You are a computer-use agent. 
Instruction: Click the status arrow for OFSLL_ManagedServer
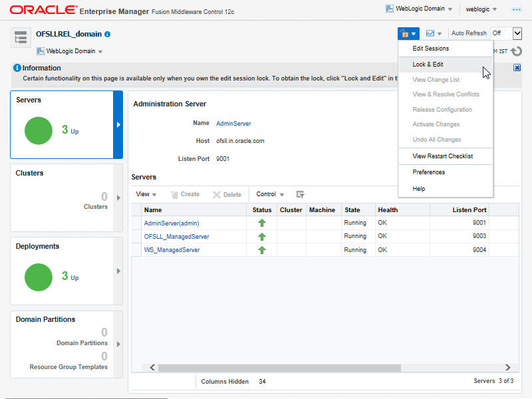261,237
